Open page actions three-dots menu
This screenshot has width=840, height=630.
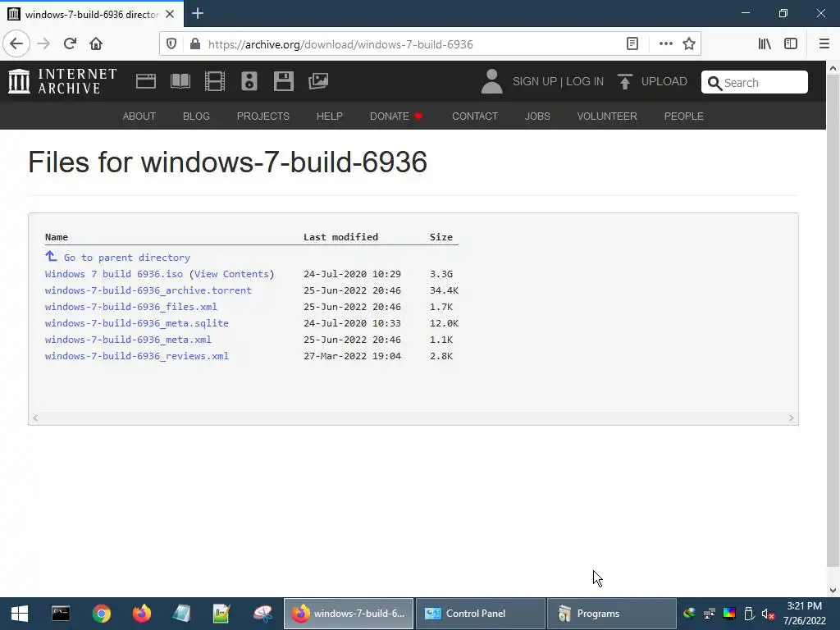pos(666,44)
